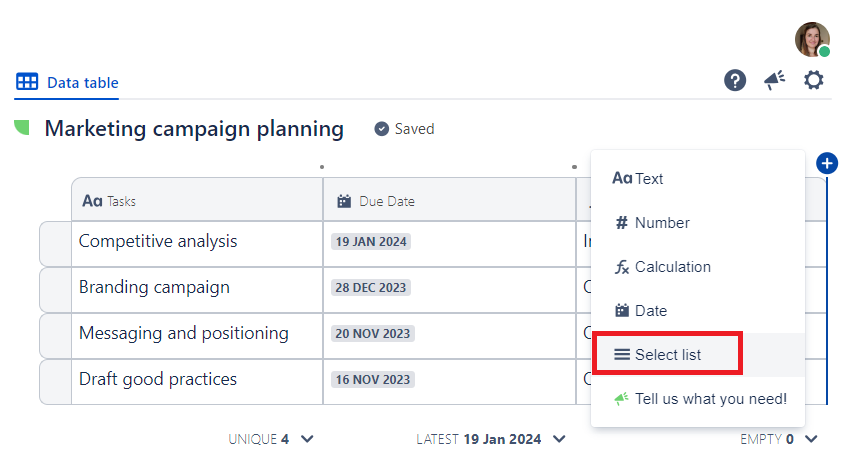
Task: Click the blue add column plus icon
Action: click(827, 163)
